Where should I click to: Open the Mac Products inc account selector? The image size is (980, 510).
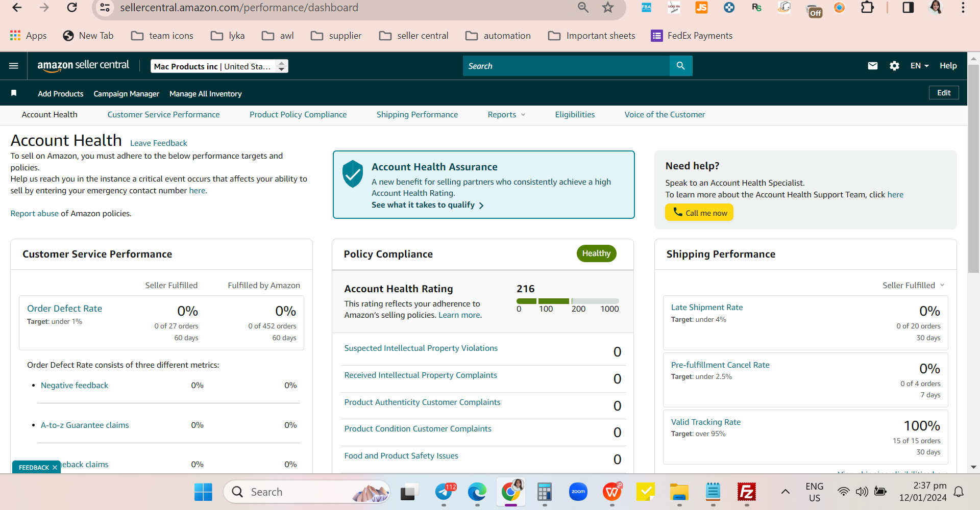pyautogui.click(x=219, y=66)
